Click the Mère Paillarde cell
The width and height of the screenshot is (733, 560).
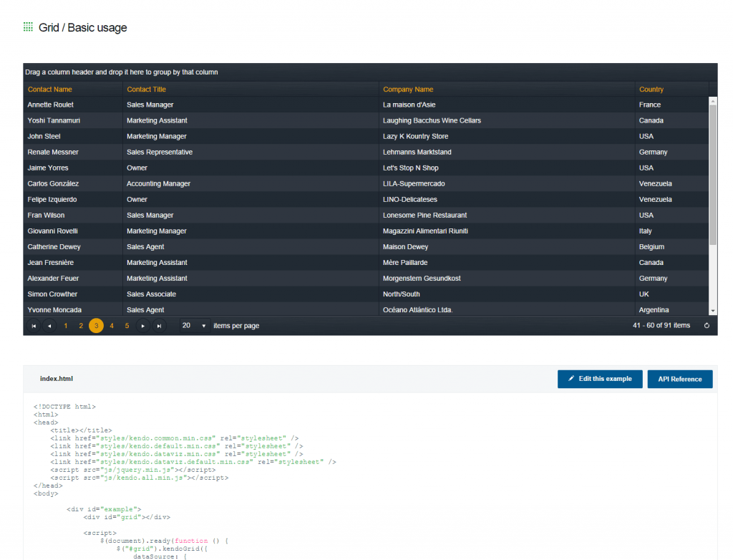(507, 263)
